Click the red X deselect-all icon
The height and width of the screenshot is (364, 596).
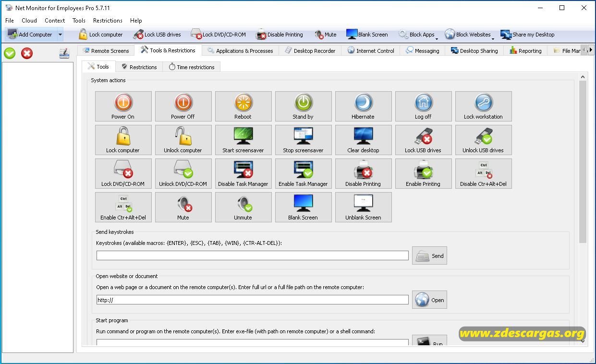(27, 53)
